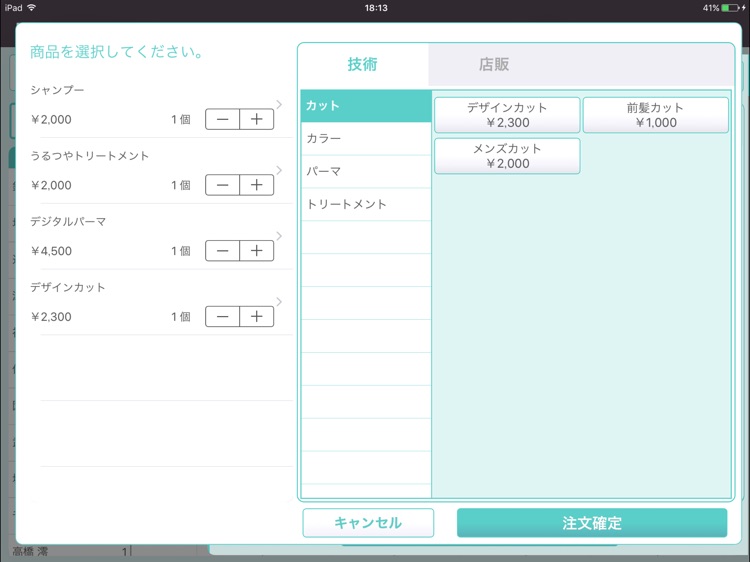The image size is (750, 562).
Task: Tap the シャンプー item name
Action: click(57, 90)
